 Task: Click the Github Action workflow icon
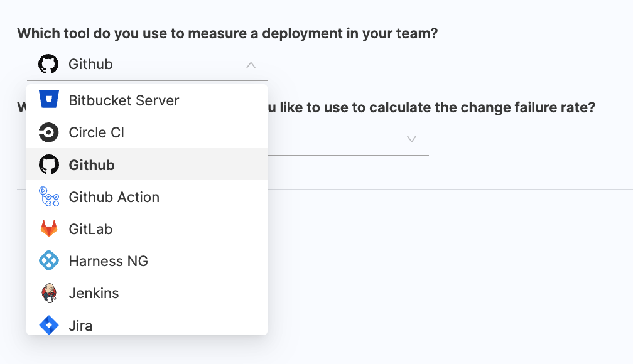pyautogui.click(x=48, y=197)
